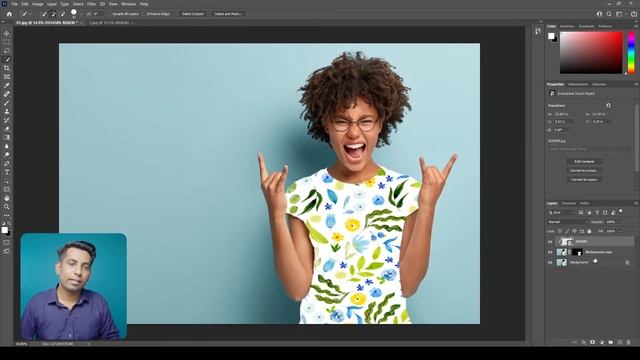Select the Dodge tool

7,155
